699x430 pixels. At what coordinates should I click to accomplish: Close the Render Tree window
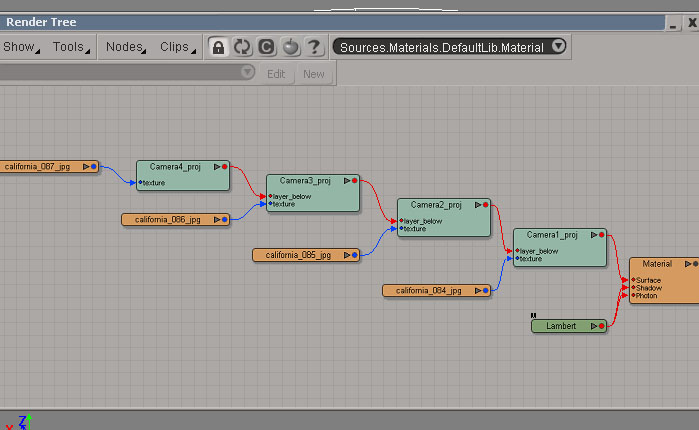point(692,23)
